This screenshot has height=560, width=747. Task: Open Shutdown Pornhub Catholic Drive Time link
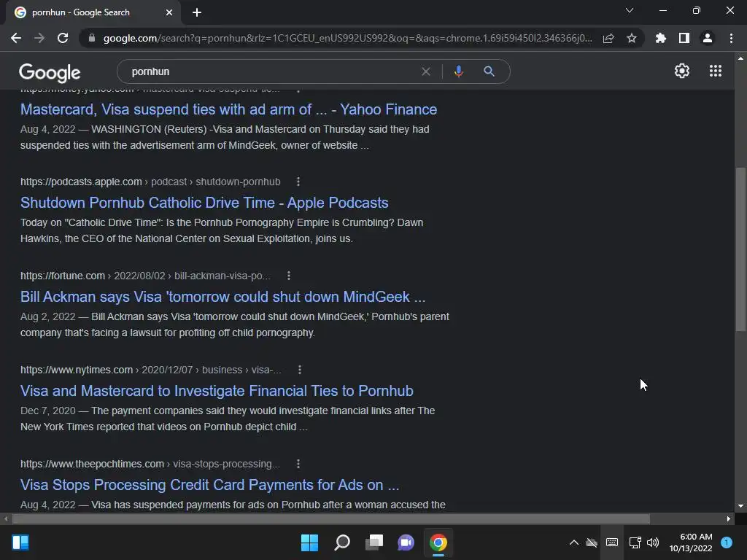204,203
